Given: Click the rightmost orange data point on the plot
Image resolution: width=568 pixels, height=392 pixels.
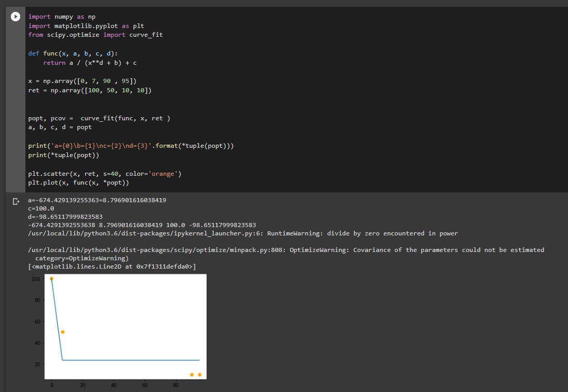Looking at the screenshot, I should [200, 374].
